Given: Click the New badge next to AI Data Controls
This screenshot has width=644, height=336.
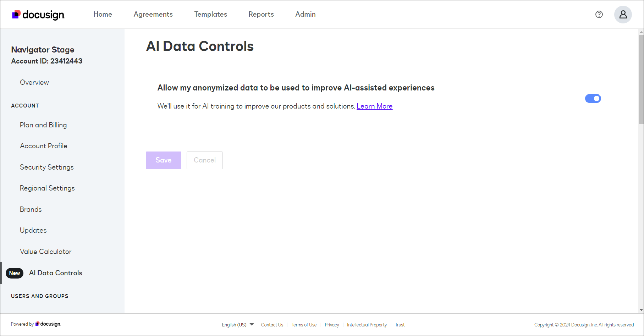Looking at the screenshot, I should point(14,273).
